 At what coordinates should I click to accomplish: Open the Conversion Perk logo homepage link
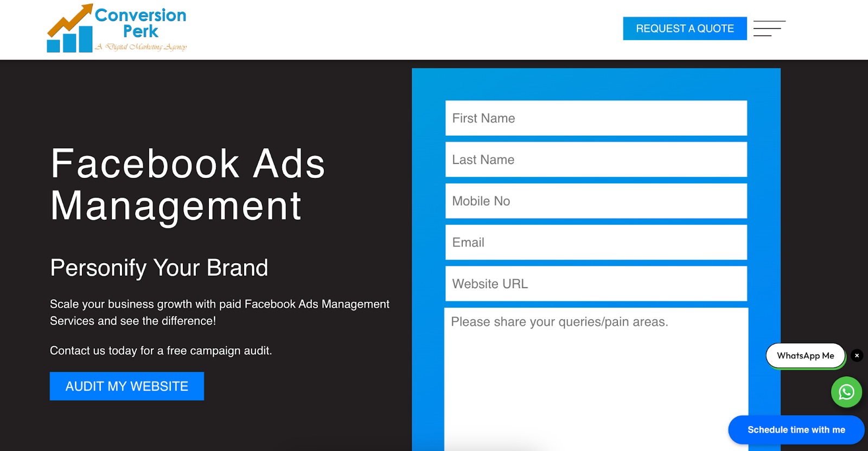[117, 28]
